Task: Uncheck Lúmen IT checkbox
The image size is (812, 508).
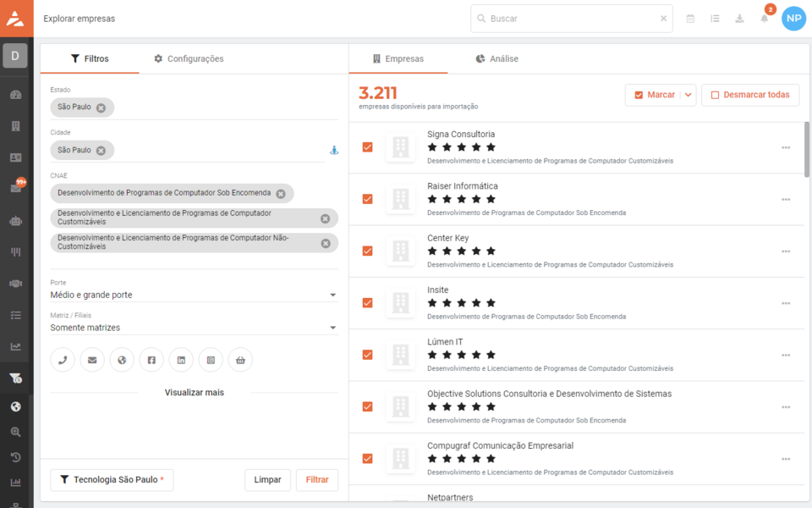Action: tap(368, 355)
